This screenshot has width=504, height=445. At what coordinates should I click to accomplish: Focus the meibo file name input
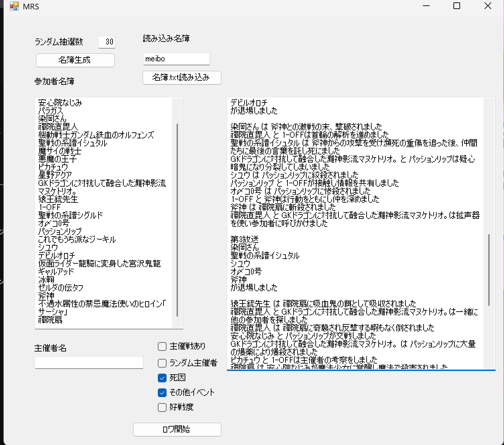pos(176,59)
